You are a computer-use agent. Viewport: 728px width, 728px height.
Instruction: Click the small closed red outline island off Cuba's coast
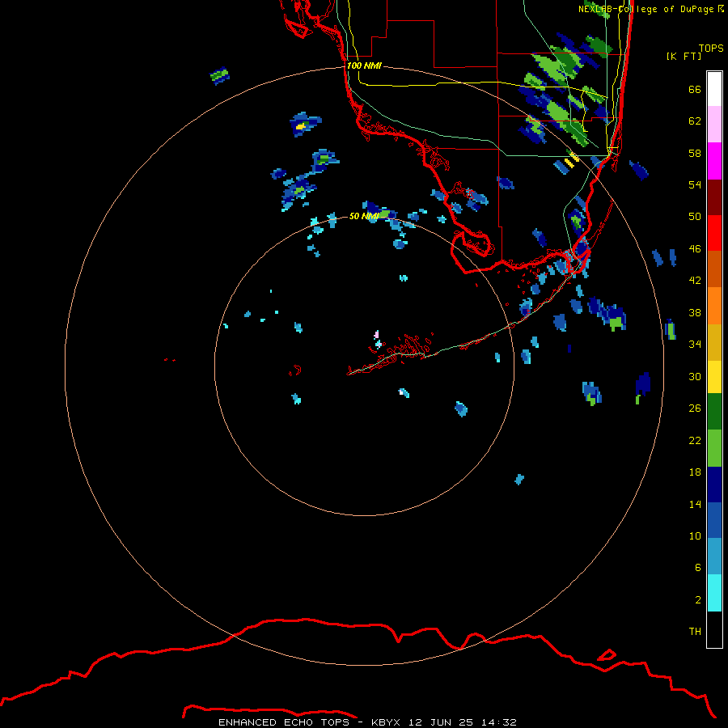tap(607, 655)
